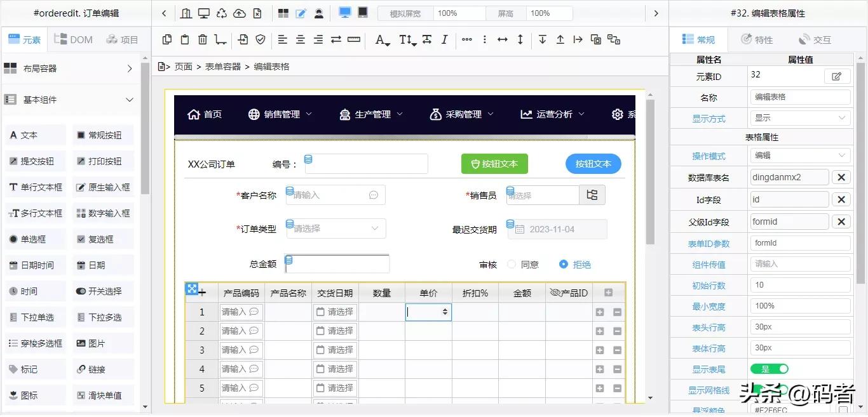The width and height of the screenshot is (868, 417).
Task: Toggle the 显示表尾 switch off
Action: 770,369
